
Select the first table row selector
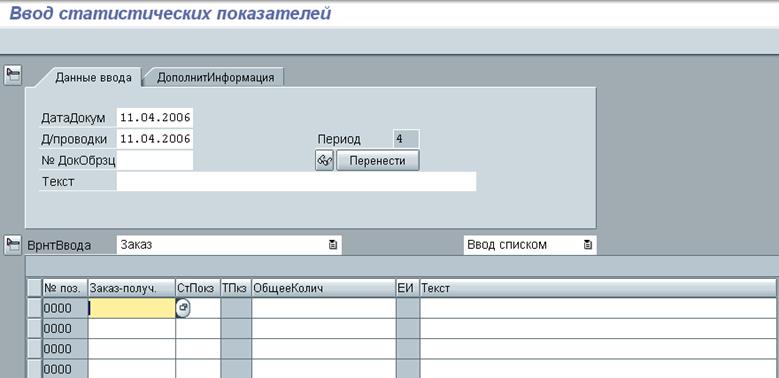click(x=35, y=308)
